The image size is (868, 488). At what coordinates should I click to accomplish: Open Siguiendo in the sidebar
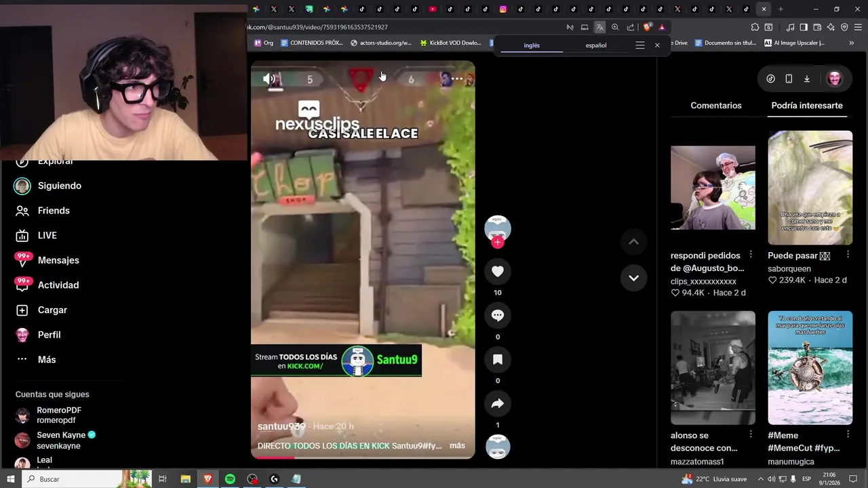pos(60,186)
